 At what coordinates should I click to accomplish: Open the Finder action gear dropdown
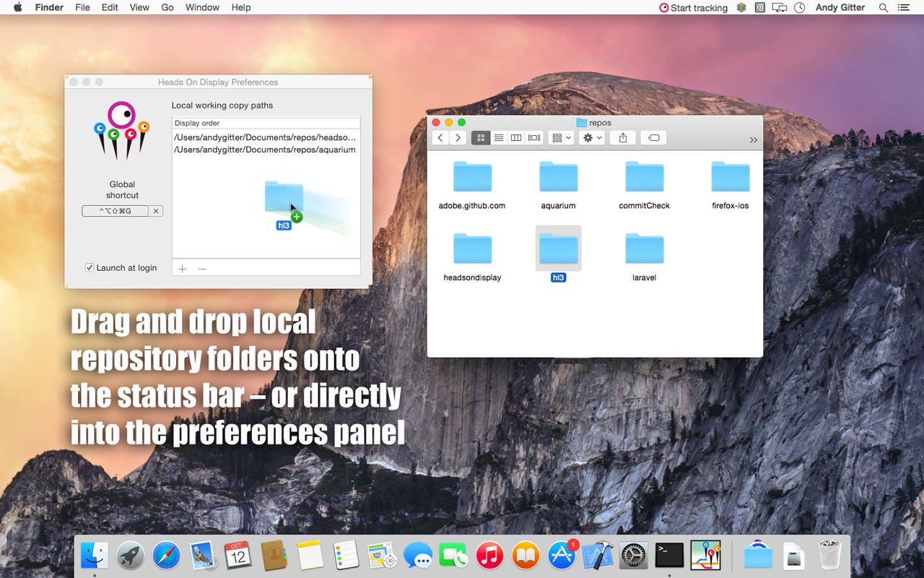tap(592, 137)
